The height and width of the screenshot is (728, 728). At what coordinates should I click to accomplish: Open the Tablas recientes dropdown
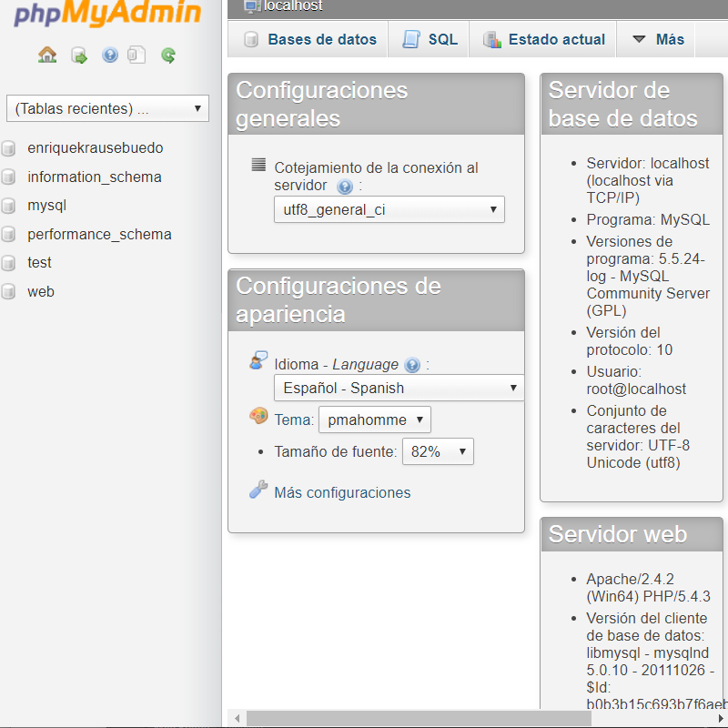(x=107, y=108)
